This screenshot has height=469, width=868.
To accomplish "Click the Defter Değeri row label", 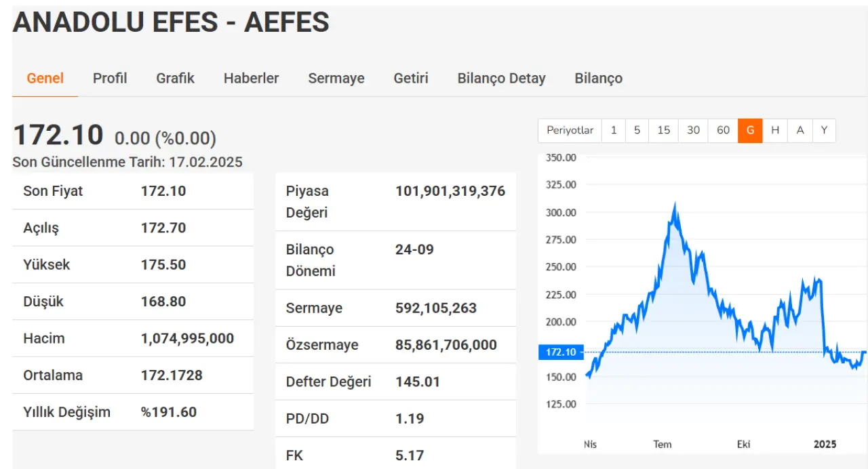I will tap(329, 382).
